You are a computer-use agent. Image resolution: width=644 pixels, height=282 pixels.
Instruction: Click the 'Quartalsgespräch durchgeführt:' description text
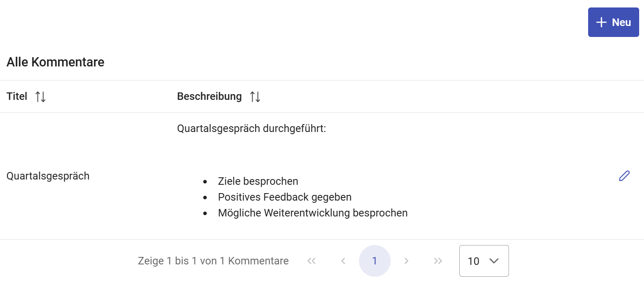point(251,129)
